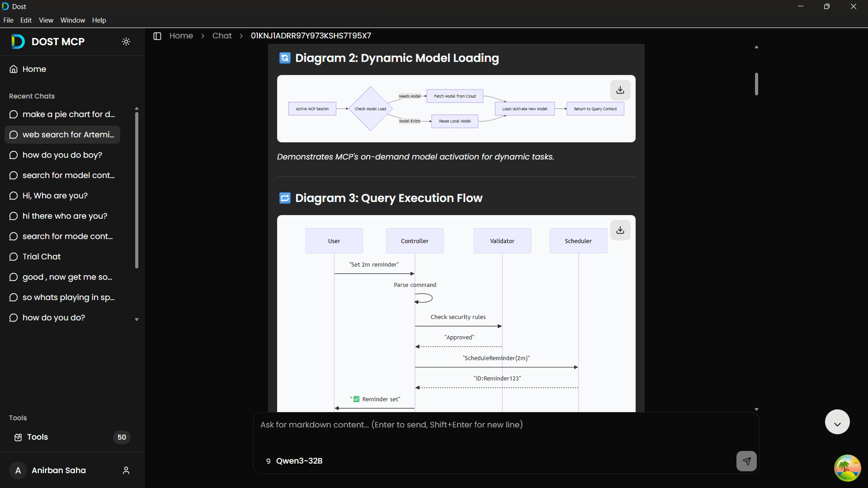Open the 'Trial Chat' conversation

click(x=62, y=257)
